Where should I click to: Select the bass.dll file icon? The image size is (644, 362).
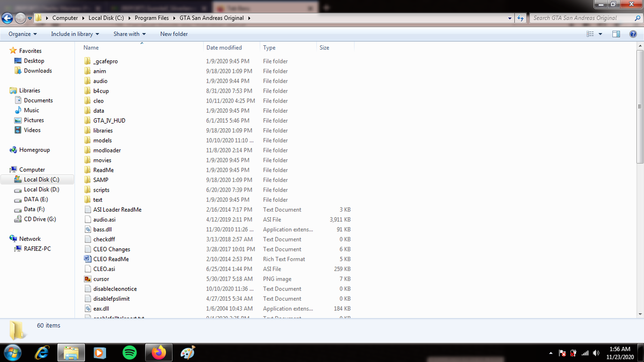click(88, 229)
